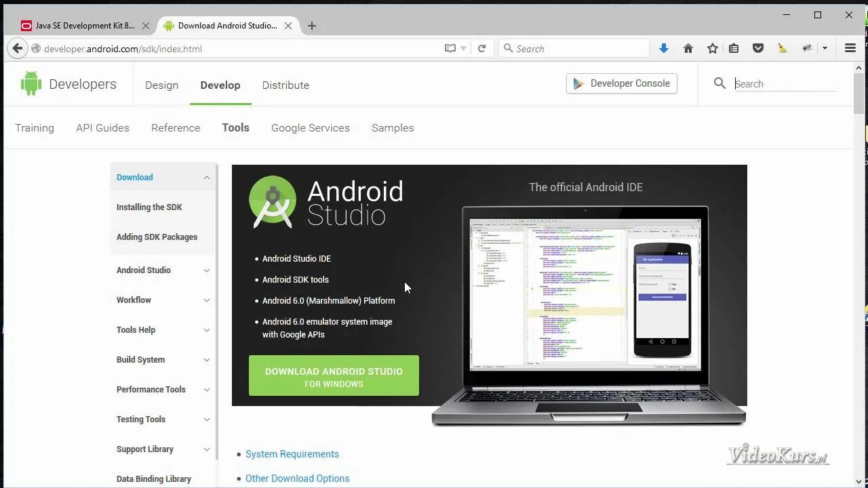
Task: Expand the Support Library section chevron
Action: coord(207,449)
